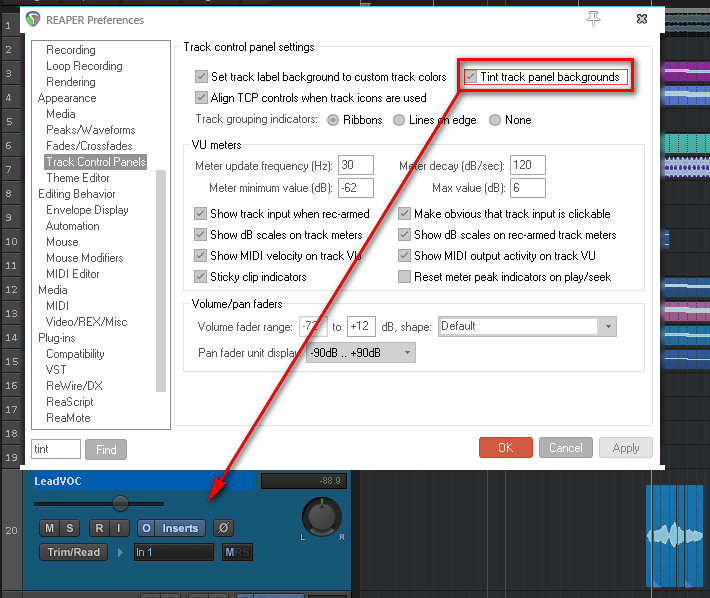Viewport: 710px width, 598px height.
Task: Cancel the preferences dialog
Action: coord(566,448)
